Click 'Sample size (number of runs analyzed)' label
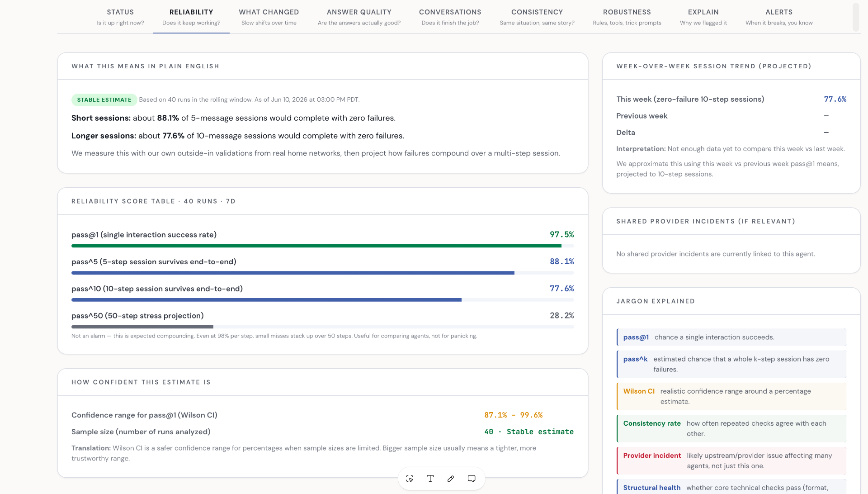Image resolution: width=868 pixels, height=494 pixels. click(x=141, y=432)
